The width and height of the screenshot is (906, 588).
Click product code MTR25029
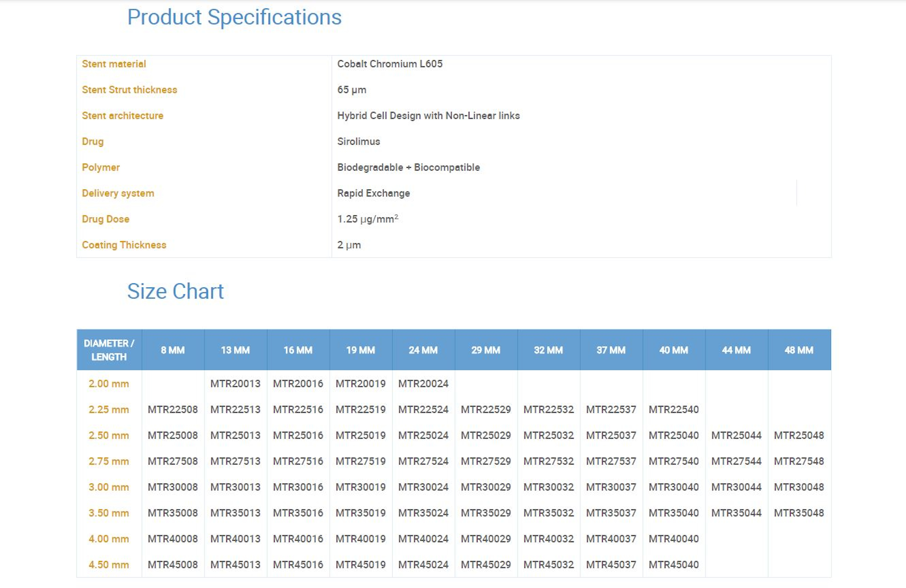click(x=486, y=435)
